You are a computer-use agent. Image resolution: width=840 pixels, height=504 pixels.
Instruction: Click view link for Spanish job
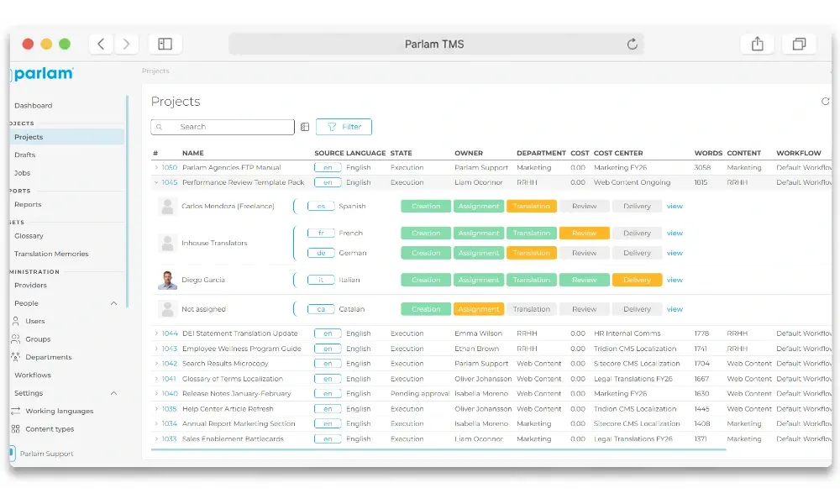pos(675,206)
